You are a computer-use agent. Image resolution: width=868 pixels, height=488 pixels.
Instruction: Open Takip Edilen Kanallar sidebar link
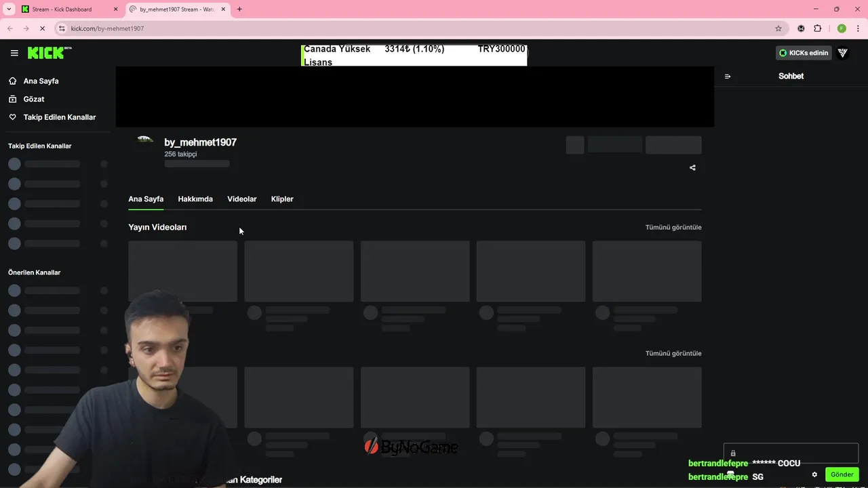pyautogui.click(x=60, y=117)
